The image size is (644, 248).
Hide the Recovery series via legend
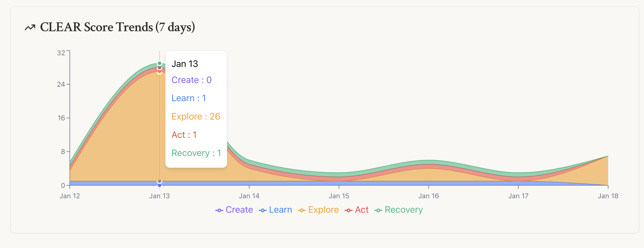click(403, 210)
